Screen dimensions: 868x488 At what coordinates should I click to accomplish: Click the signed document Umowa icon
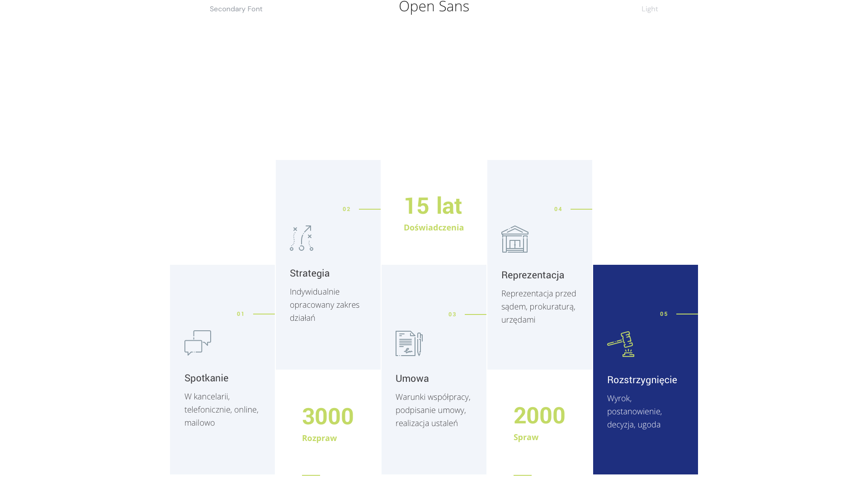coord(409,343)
